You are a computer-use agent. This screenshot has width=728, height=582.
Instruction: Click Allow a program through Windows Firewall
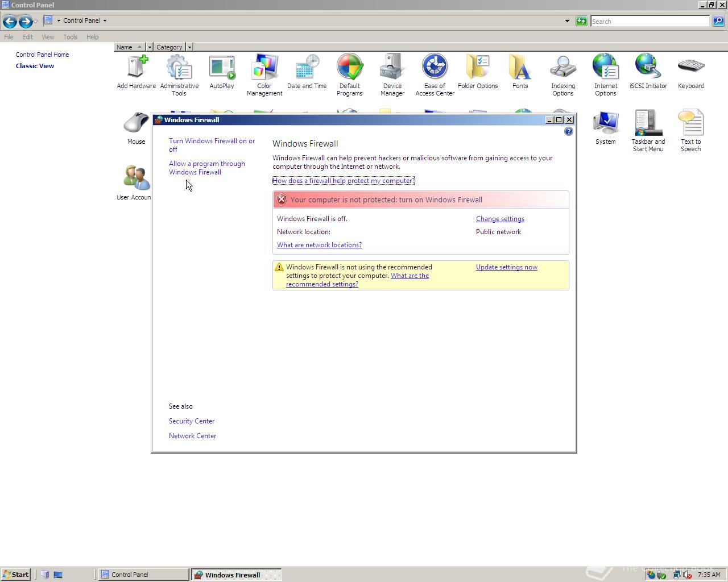[207, 168]
